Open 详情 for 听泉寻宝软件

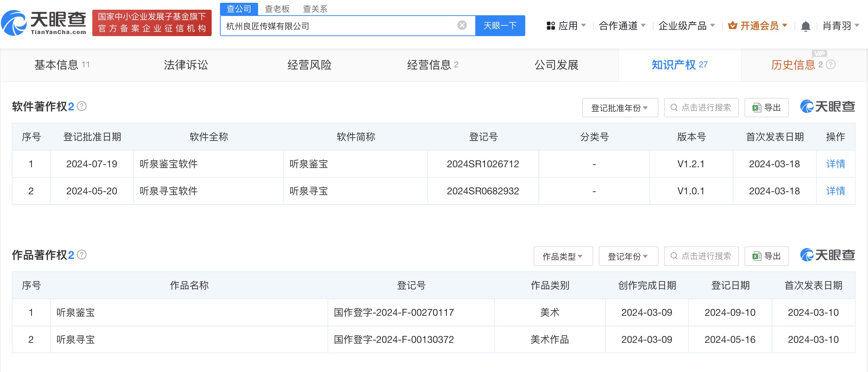[835, 191]
